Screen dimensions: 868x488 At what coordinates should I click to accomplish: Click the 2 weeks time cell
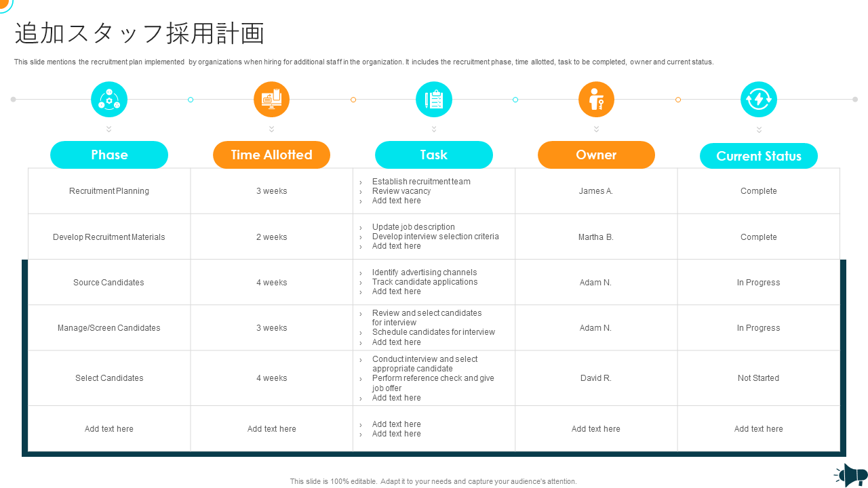[271, 237]
